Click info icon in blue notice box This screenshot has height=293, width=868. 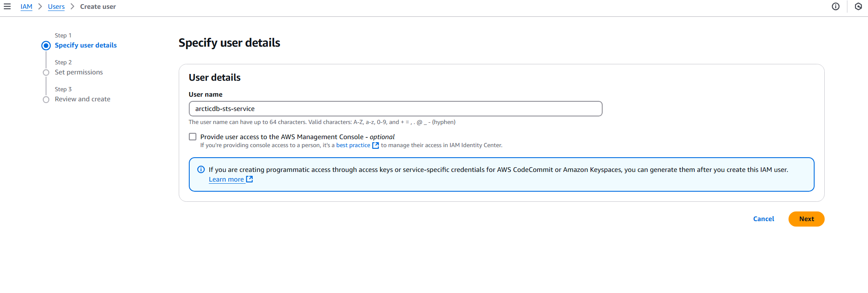201,169
